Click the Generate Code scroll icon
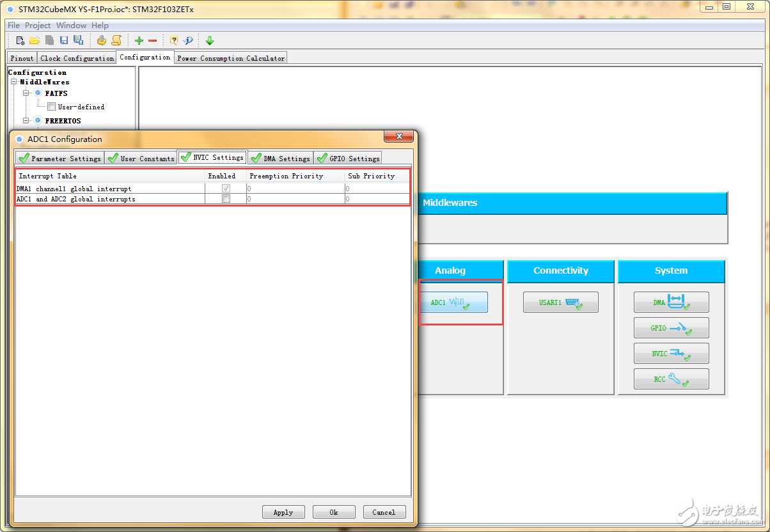The image size is (770, 532). pyautogui.click(x=116, y=40)
